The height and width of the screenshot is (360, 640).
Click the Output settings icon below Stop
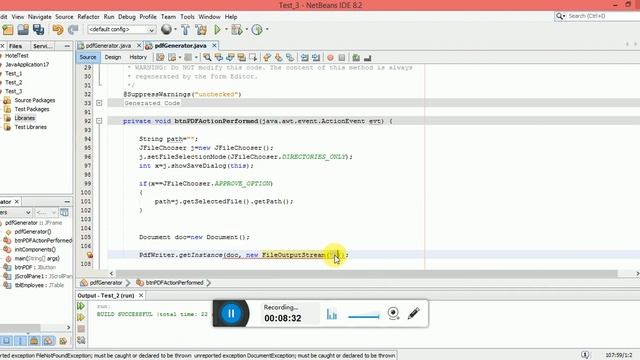pos(81,340)
